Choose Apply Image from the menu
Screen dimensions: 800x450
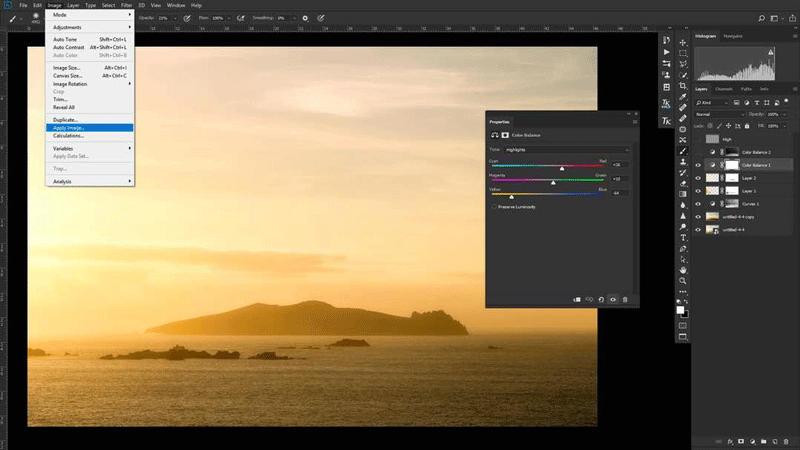click(x=90, y=128)
